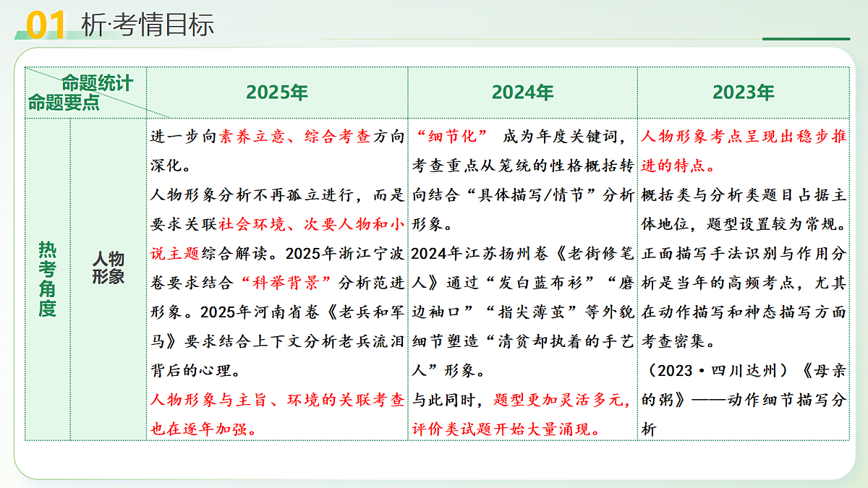This screenshot has height=488, width=868.
Task: Click the "命题统计" header label
Action: [97, 82]
